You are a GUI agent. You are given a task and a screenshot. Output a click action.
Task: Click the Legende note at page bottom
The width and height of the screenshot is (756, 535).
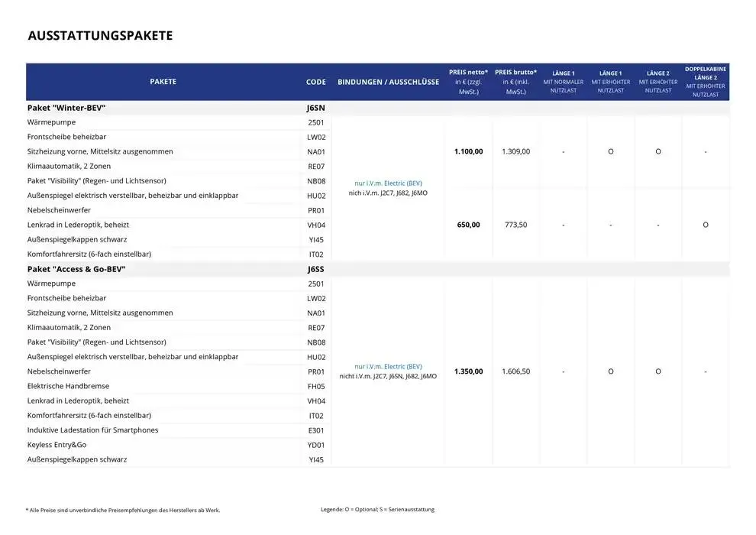(x=377, y=509)
